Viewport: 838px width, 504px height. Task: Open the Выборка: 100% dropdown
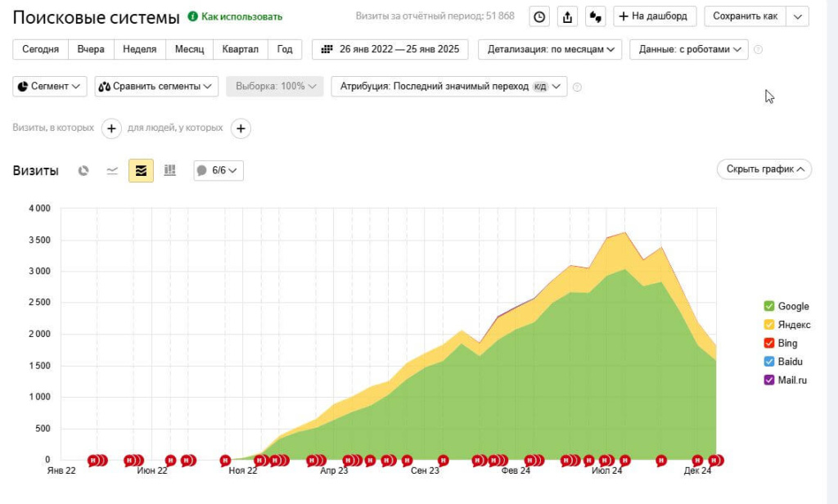275,87
